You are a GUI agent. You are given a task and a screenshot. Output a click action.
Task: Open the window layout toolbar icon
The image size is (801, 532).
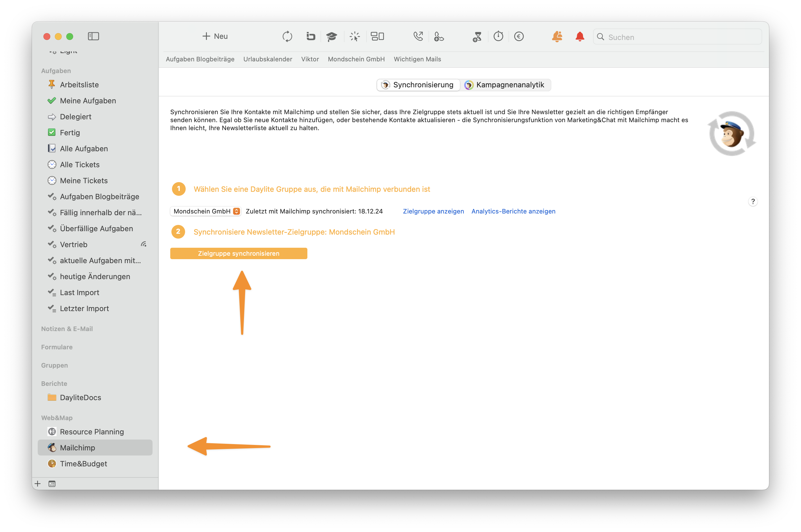tap(377, 36)
